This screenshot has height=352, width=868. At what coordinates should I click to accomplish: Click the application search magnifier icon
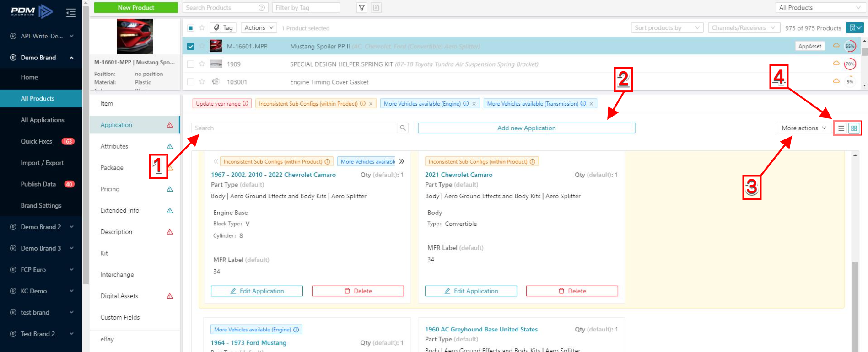[x=403, y=128]
